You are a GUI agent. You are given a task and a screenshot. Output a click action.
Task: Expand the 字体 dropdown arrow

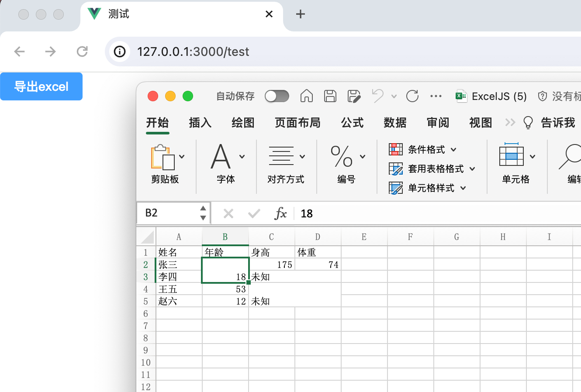pos(242,157)
